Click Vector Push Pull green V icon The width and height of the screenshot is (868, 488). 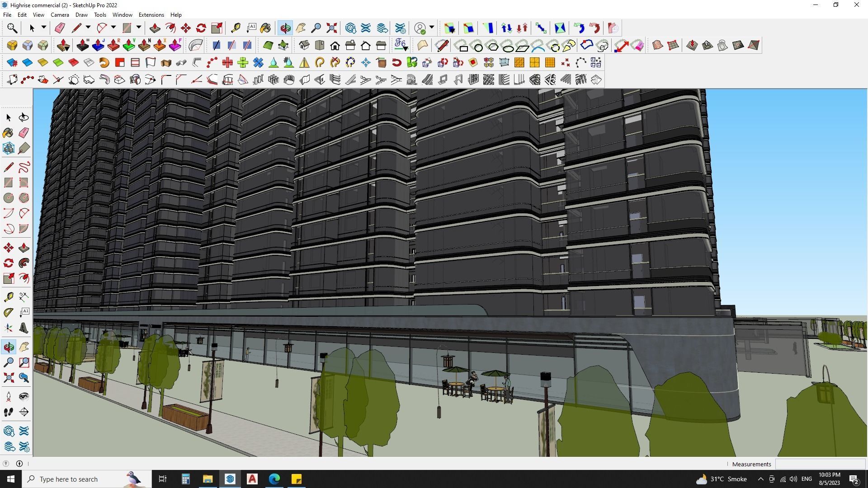(x=129, y=45)
